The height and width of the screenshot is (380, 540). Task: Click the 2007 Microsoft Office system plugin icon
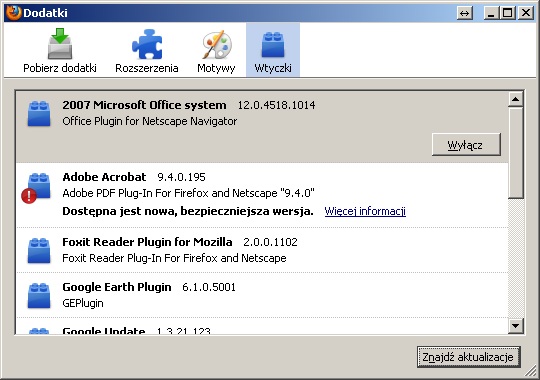pyautogui.click(x=39, y=113)
